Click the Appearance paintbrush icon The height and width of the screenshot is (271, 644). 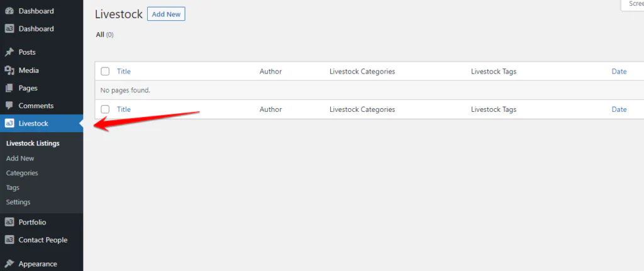(9, 264)
